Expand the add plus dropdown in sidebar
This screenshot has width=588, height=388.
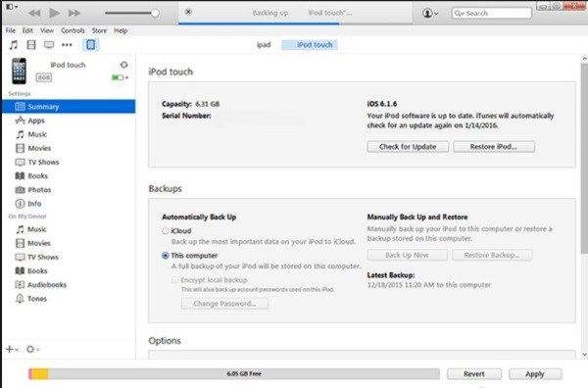(x=12, y=350)
